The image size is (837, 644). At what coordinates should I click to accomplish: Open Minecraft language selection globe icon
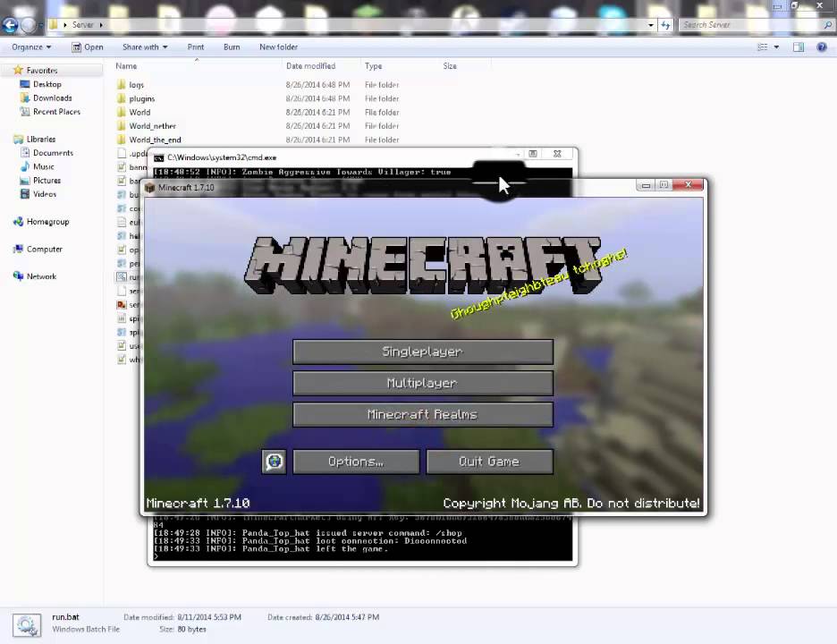point(275,462)
